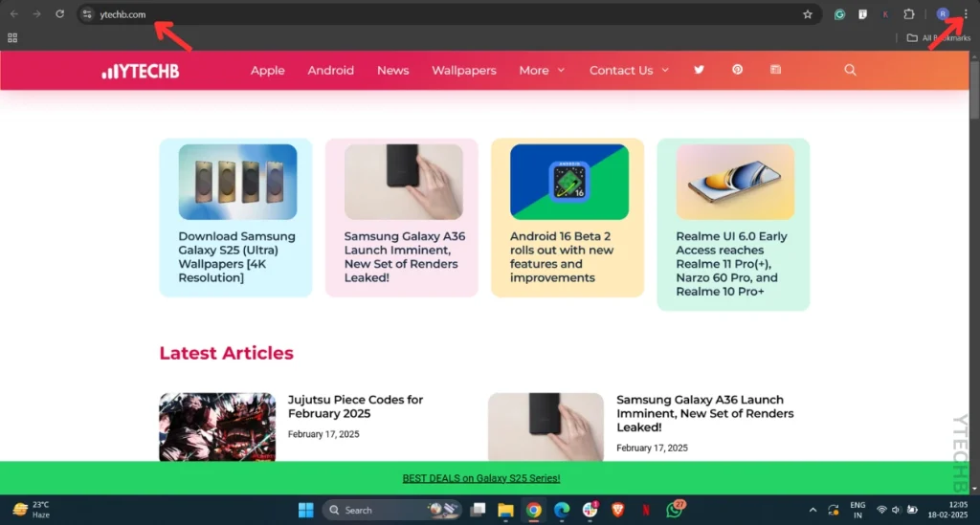Open File Explorer from taskbar
This screenshot has height=525, width=980.
click(x=505, y=510)
